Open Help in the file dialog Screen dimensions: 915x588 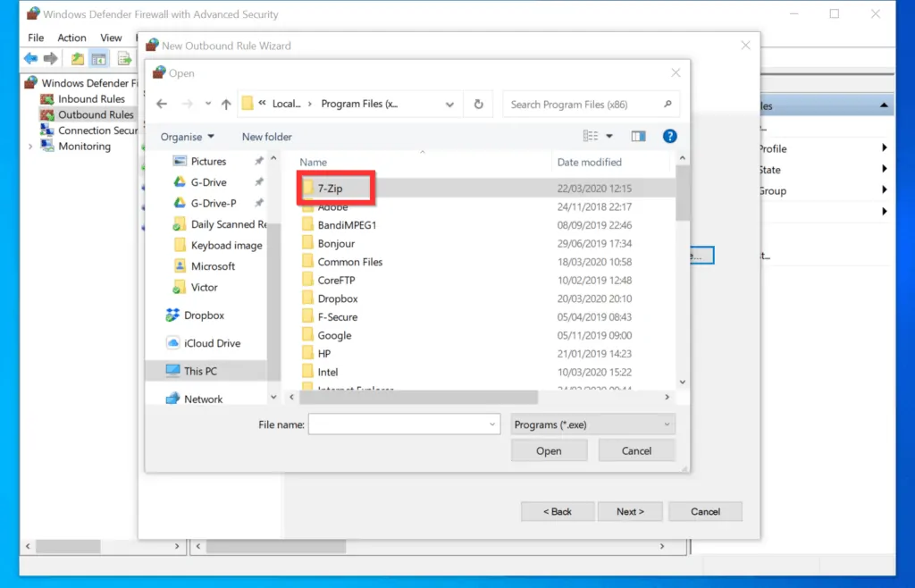tap(669, 136)
